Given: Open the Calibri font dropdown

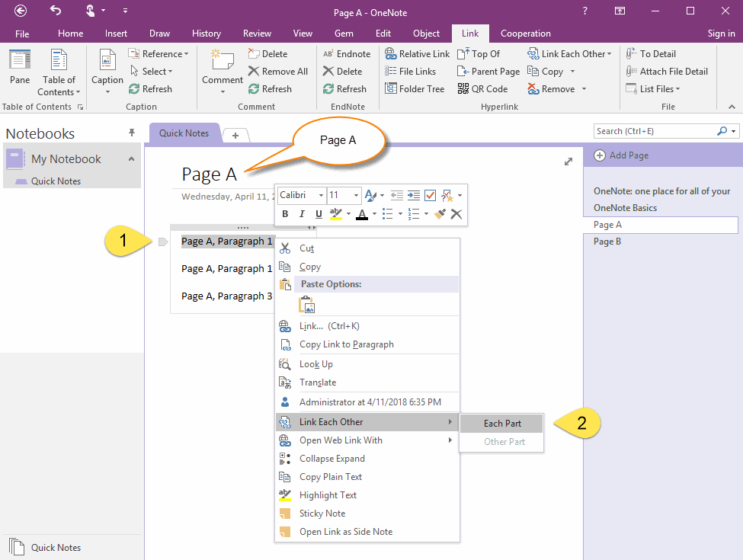Looking at the screenshot, I should [x=321, y=195].
